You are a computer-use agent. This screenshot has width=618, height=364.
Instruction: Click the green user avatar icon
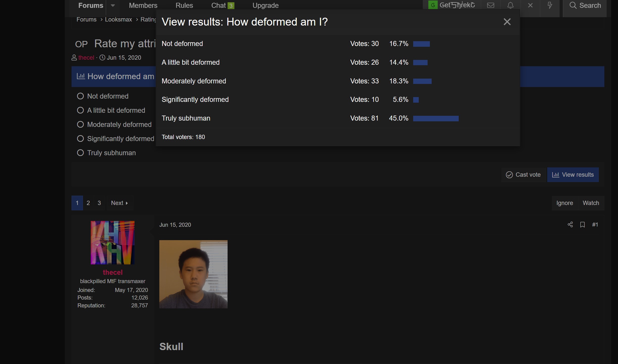[x=433, y=5]
